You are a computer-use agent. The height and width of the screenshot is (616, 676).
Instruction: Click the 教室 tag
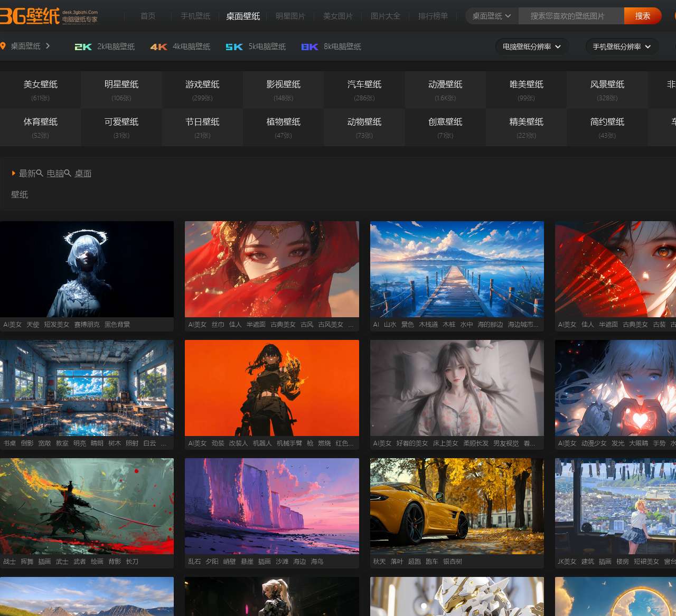62,443
